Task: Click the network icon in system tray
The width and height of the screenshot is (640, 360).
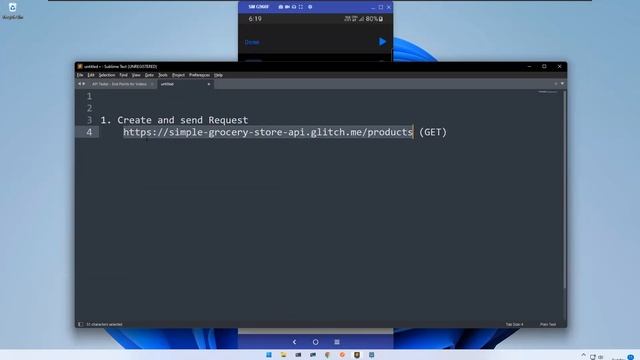Action: [x=593, y=357]
